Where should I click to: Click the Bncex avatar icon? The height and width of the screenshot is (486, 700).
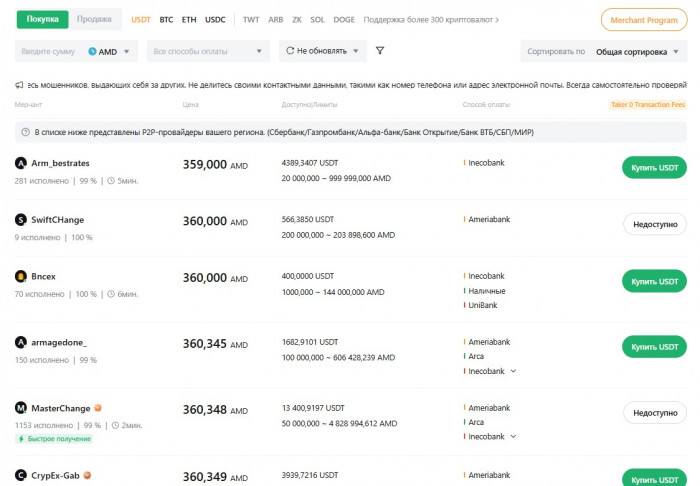[21, 277]
